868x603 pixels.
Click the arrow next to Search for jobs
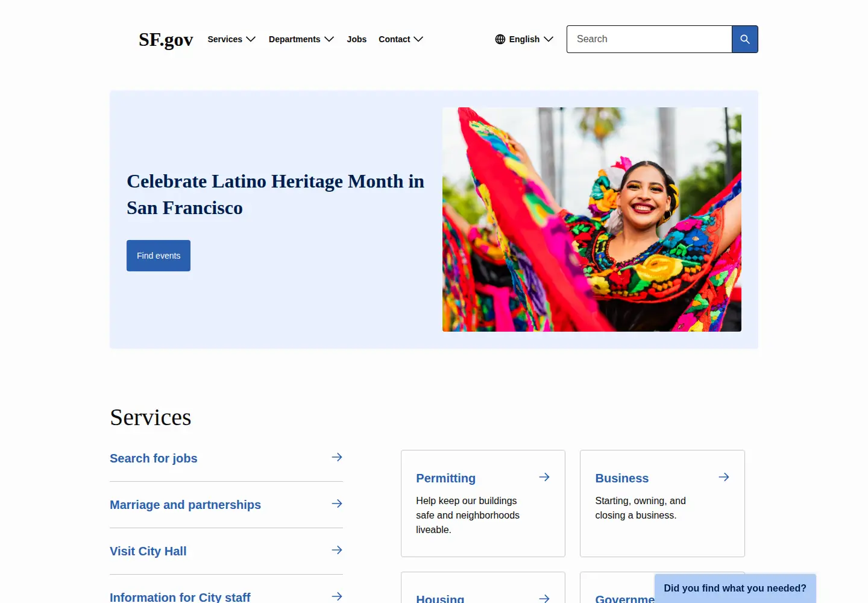(337, 457)
